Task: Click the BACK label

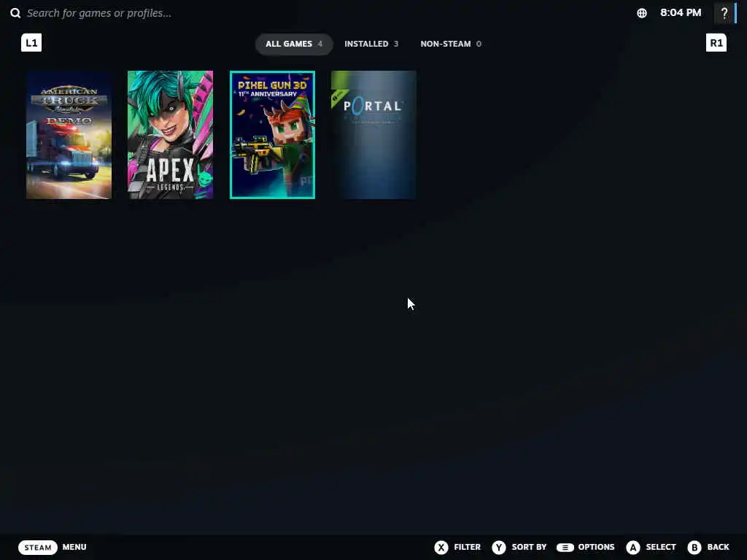Action: [718, 547]
